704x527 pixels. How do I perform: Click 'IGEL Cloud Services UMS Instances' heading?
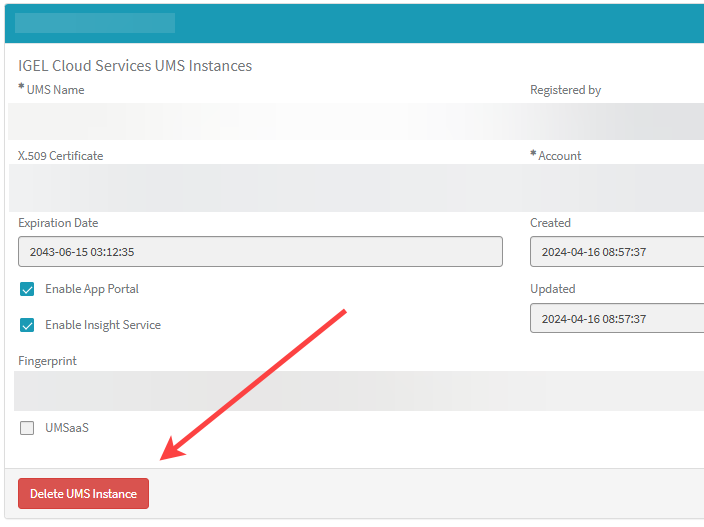coord(135,66)
